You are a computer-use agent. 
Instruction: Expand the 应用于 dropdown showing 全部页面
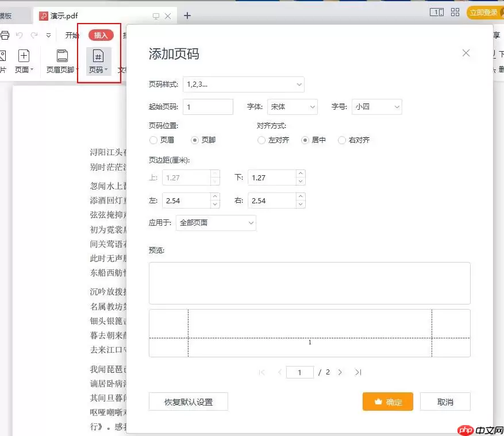pyautogui.click(x=216, y=223)
